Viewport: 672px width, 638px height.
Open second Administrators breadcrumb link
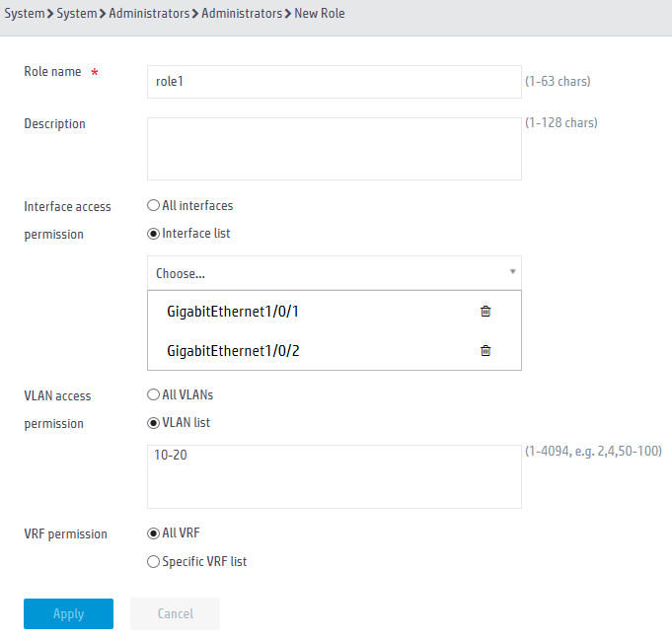pos(242,13)
